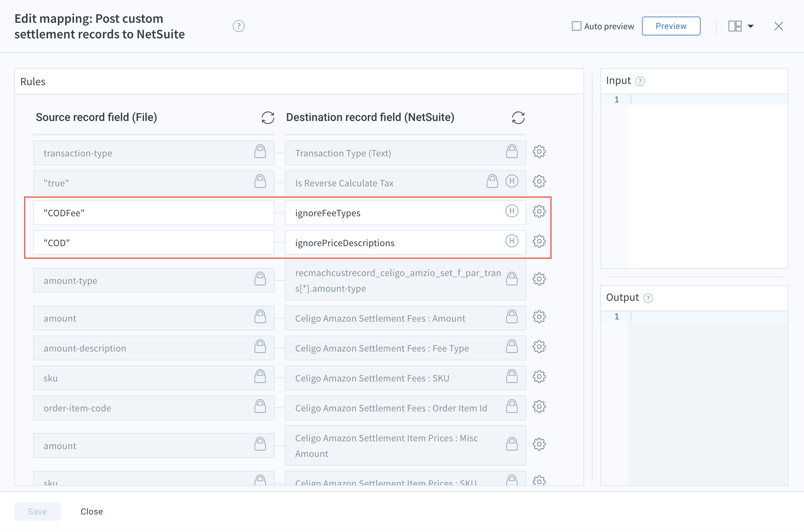Select the sku source field mapped to Settlement Fees : SKU
This screenshot has height=532, width=804.
tap(154, 378)
